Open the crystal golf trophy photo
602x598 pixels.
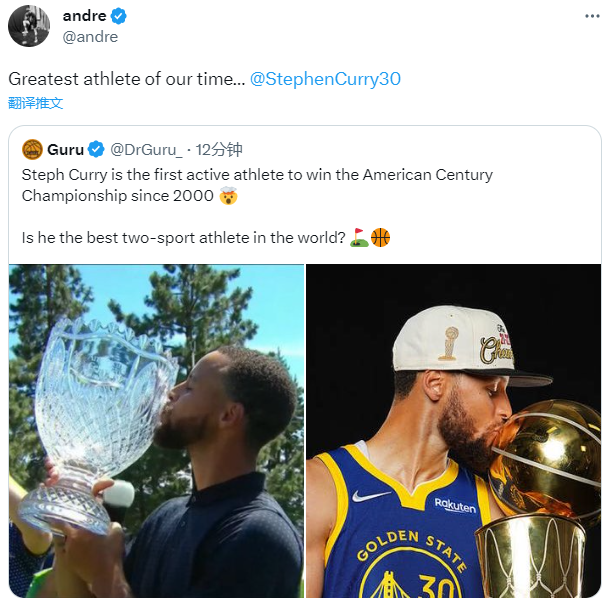(x=156, y=430)
